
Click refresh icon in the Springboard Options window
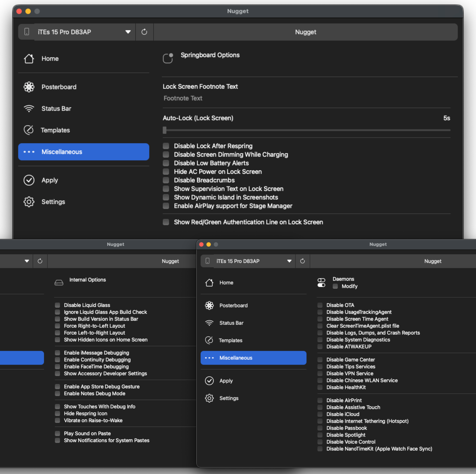(x=144, y=32)
